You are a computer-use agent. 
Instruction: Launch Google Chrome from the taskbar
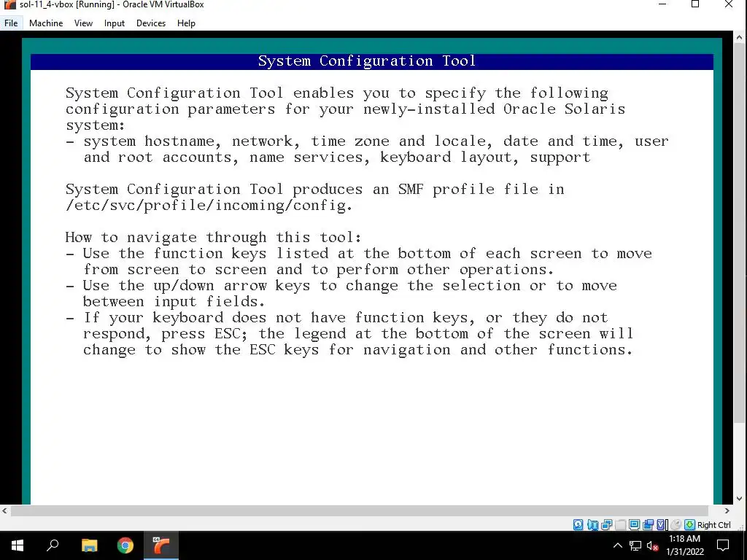pyautogui.click(x=125, y=545)
